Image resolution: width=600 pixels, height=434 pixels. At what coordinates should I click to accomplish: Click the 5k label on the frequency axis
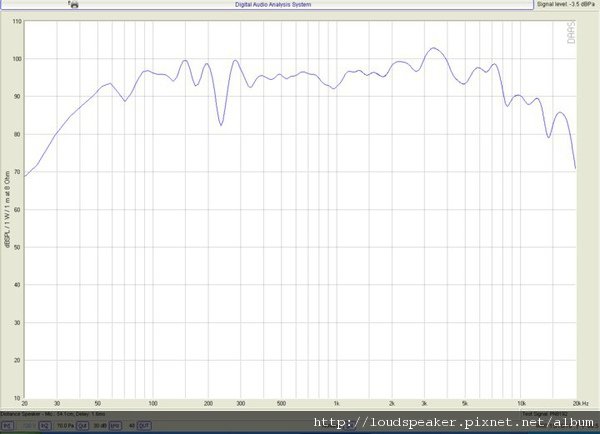(x=465, y=404)
